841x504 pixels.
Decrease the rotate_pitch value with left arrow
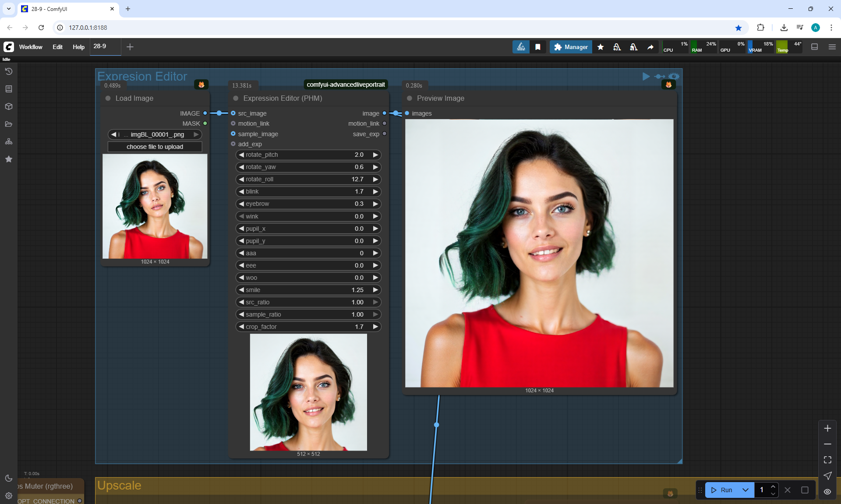[241, 155]
